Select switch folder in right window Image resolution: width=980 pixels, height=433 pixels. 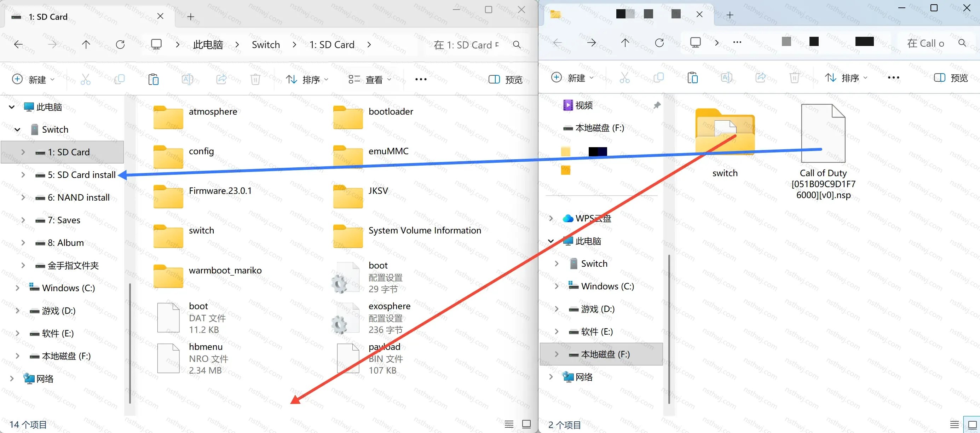coord(725,142)
